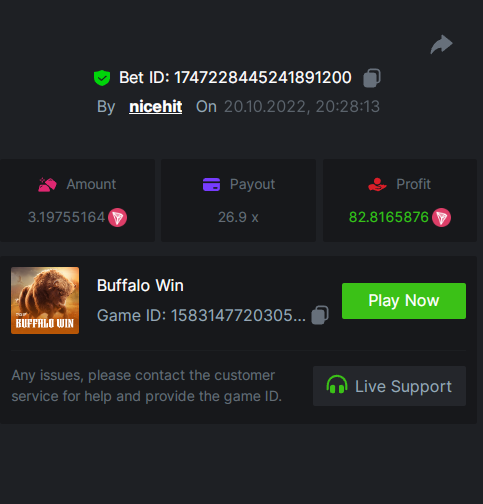Click the green verified shield icon
This screenshot has width=483, height=504.
[x=102, y=78]
